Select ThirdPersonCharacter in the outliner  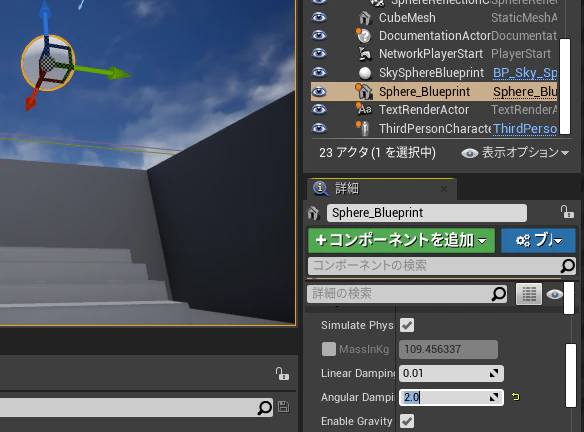coord(435,129)
